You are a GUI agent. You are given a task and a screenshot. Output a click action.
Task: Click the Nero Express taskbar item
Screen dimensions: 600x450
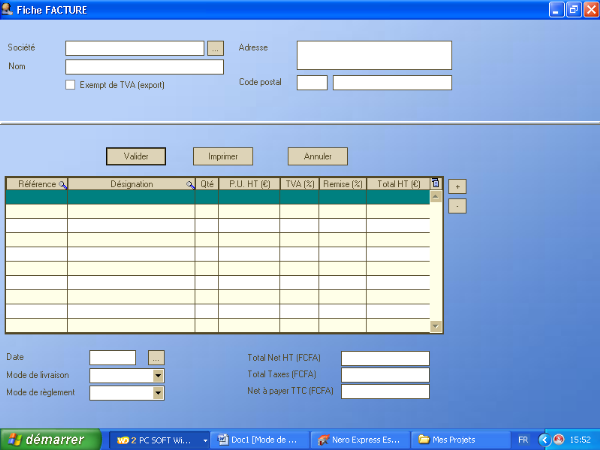pos(359,439)
